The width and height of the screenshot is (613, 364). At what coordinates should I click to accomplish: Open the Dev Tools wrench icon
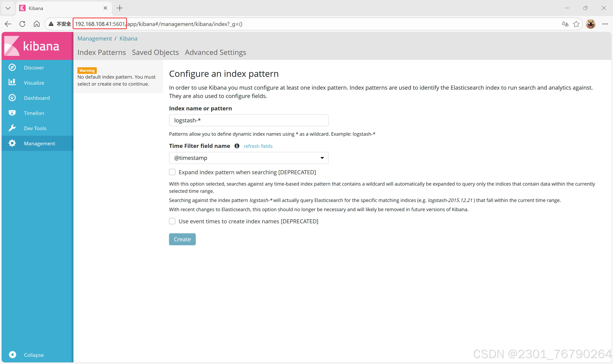coord(12,128)
